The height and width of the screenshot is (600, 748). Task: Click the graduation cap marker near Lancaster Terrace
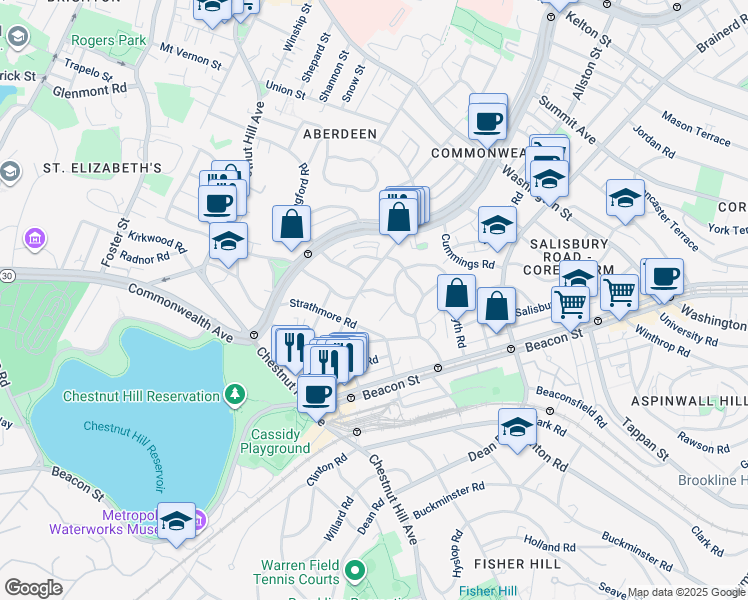625,198
